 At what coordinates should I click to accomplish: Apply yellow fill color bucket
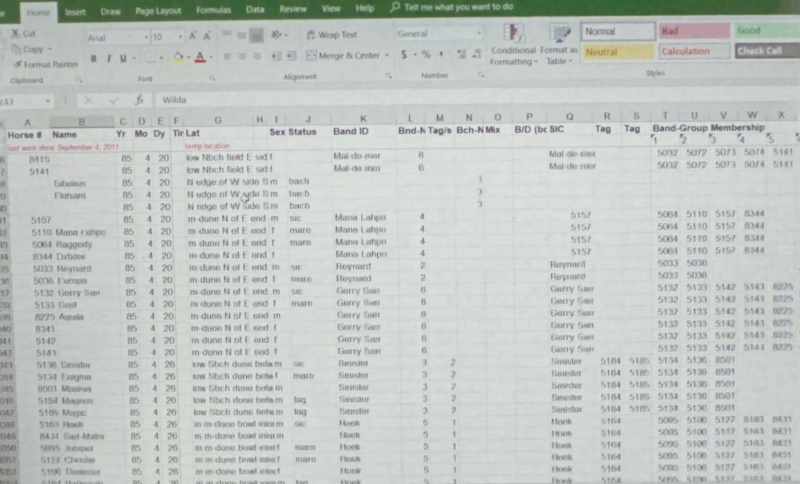tap(179, 58)
